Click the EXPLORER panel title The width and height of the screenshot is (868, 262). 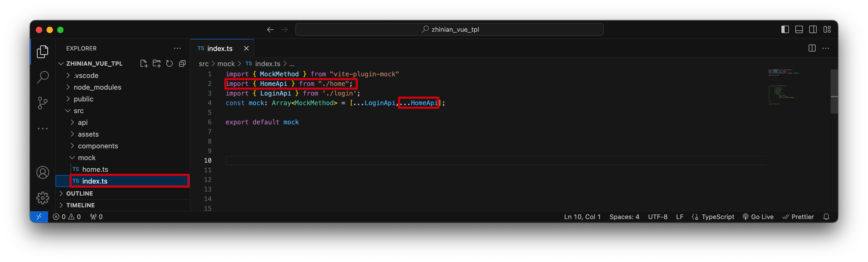coord(81,49)
